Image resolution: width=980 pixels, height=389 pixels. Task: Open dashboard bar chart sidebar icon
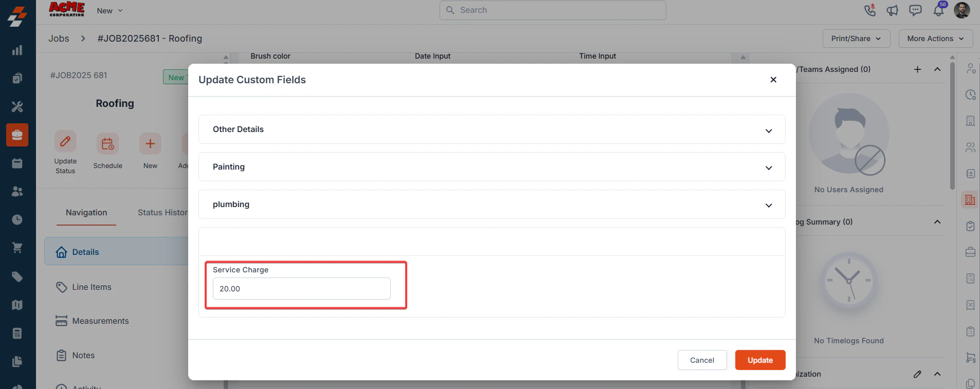[17, 50]
